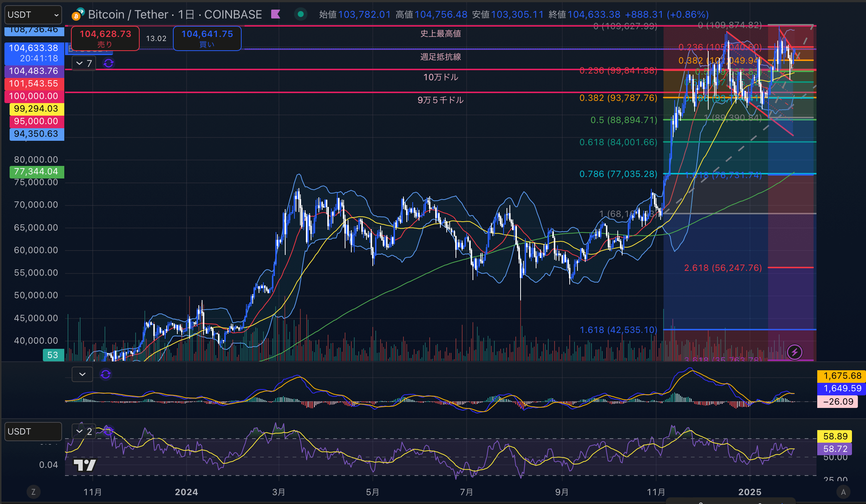Viewport: 866px width, 504px height.
Task: Click the teal 53 volume label on the axis
Action: pos(53,355)
